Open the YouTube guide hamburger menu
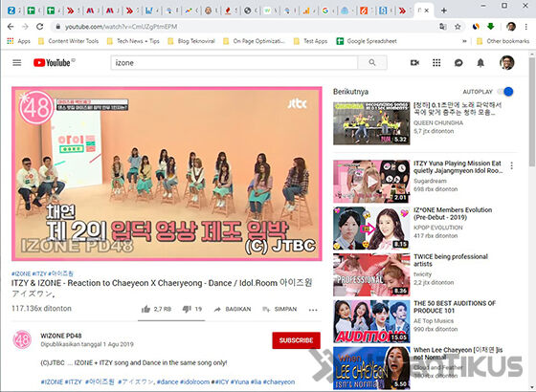Image resolution: width=536 pixels, height=392 pixels. (17, 62)
